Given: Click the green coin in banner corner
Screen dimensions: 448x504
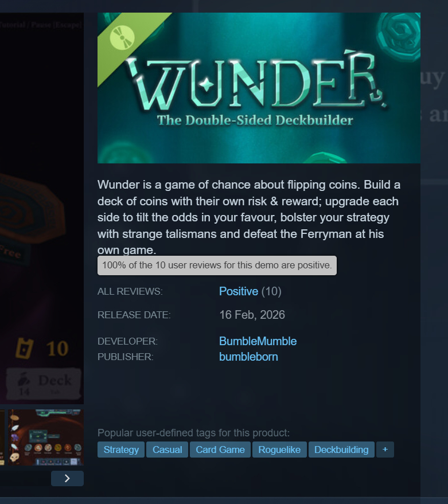Looking at the screenshot, I should [399, 34].
